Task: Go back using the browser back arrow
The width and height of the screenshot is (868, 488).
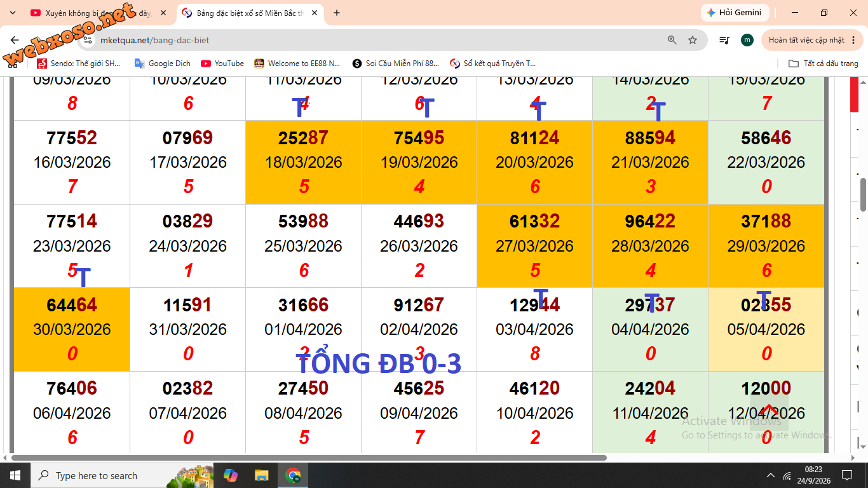Action: pyautogui.click(x=15, y=40)
